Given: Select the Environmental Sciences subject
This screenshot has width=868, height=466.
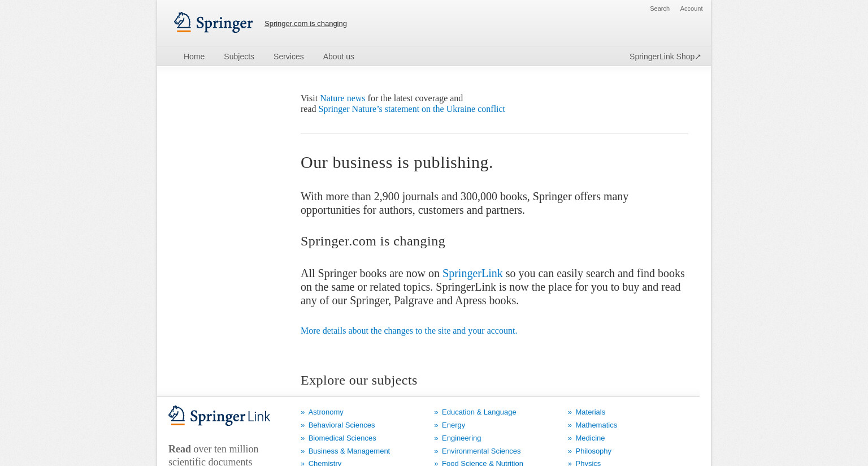Looking at the screenshot, I should pyautogui.click(x=481, y=451).
